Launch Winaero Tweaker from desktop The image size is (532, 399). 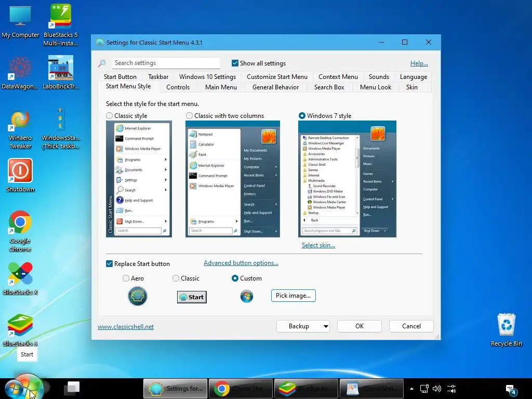tap(20, 129)
